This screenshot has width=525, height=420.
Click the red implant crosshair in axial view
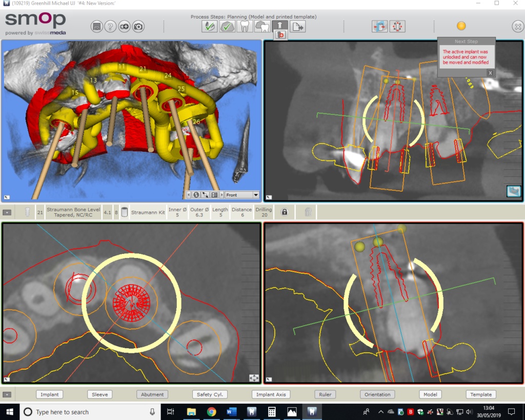tap(131, 303)
